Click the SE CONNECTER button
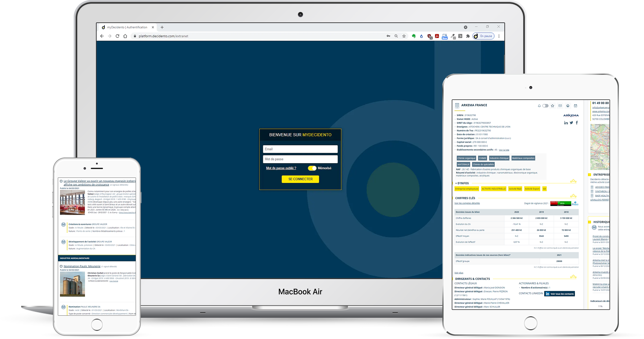This screenshot has width=644, height=339. (300, 179)
